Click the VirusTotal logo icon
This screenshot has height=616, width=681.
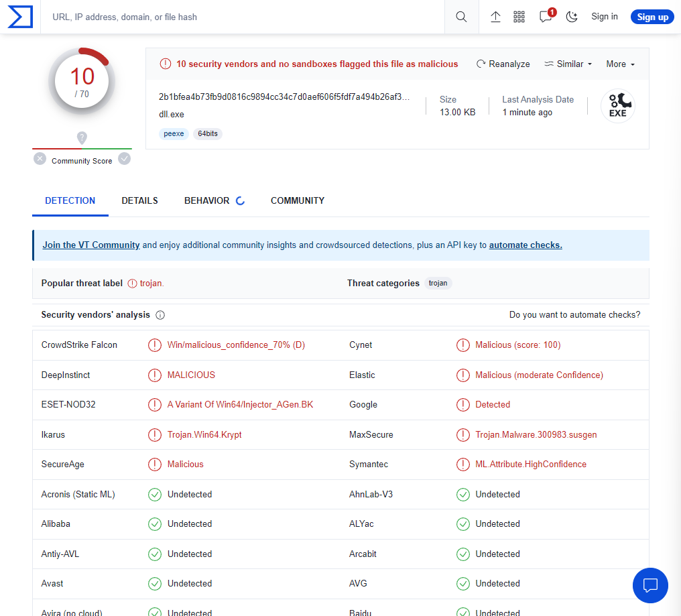point(20,17)
